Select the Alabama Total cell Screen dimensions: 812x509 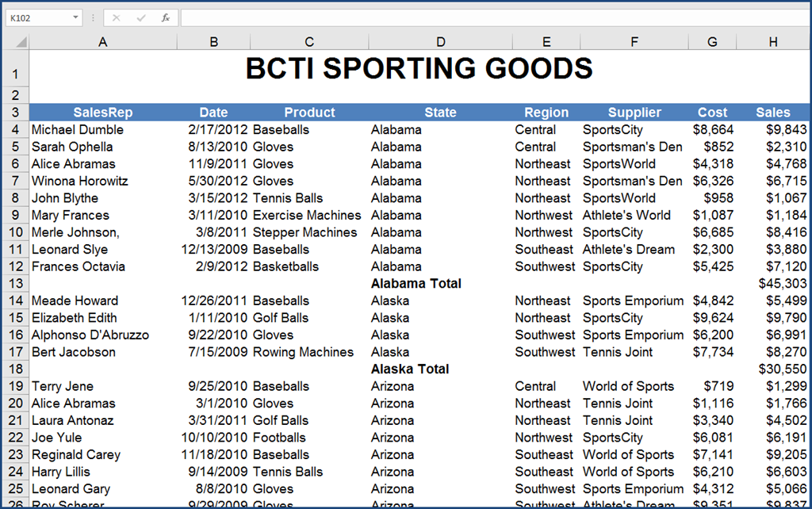point(416,284)
